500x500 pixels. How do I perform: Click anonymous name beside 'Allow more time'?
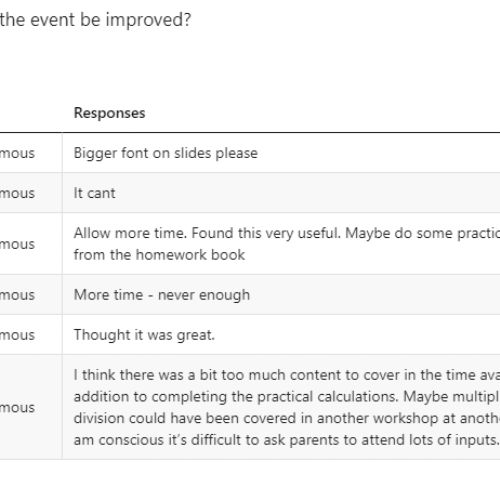tap(17, 244)
